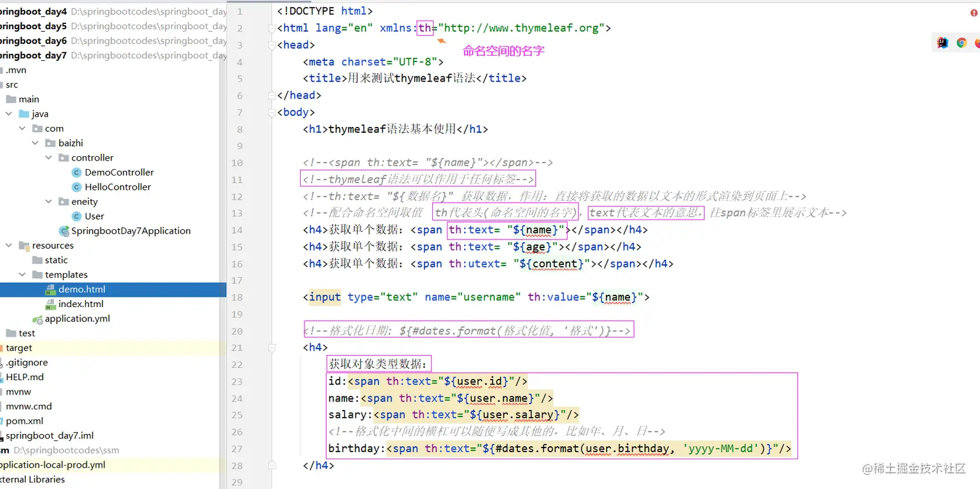Select the springboot_day4 module row
The image size is (980, 489).
click(113, 12)
